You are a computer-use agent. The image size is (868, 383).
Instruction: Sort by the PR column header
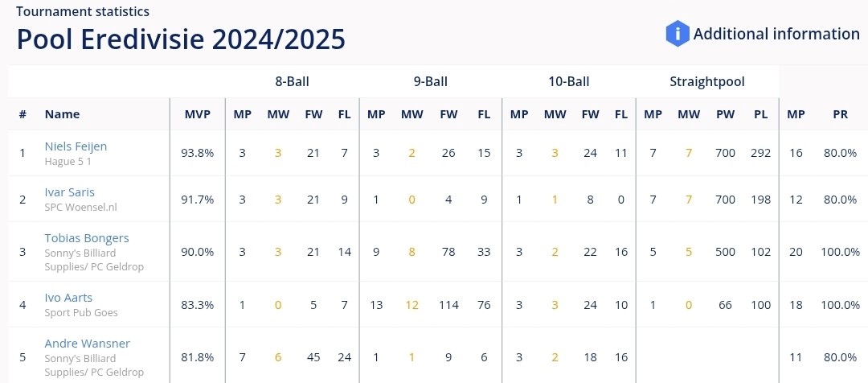(841, 114)
